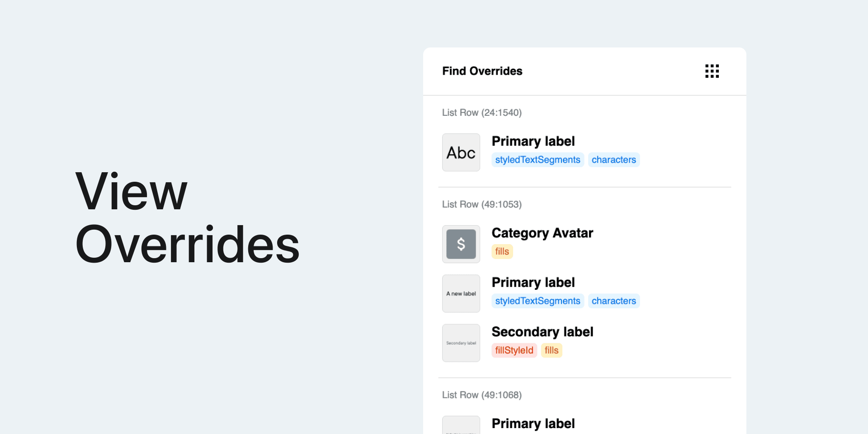Select Primary label under List Row (24:1540)
The width and height of the screenshot is (868, 434).
(x=533, y=141)
